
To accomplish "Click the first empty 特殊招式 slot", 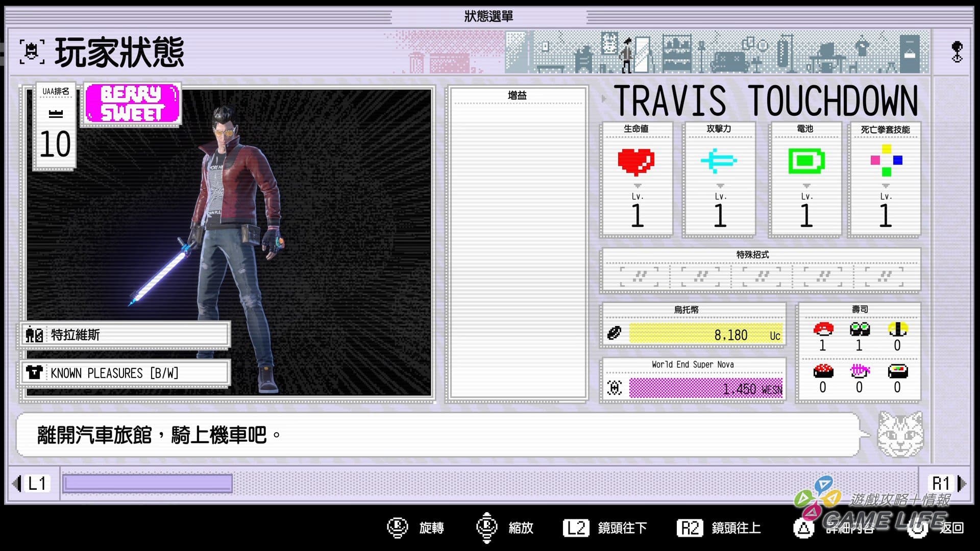I will [x=639, y=277].
